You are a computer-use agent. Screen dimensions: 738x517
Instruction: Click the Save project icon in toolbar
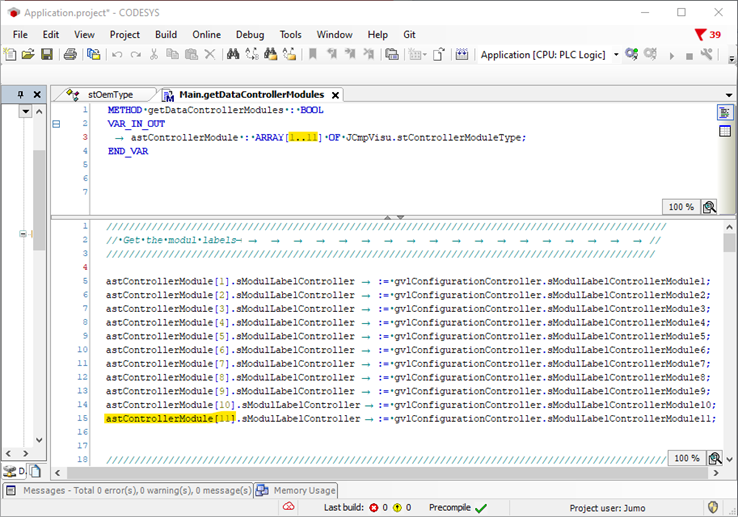(46, 54)
